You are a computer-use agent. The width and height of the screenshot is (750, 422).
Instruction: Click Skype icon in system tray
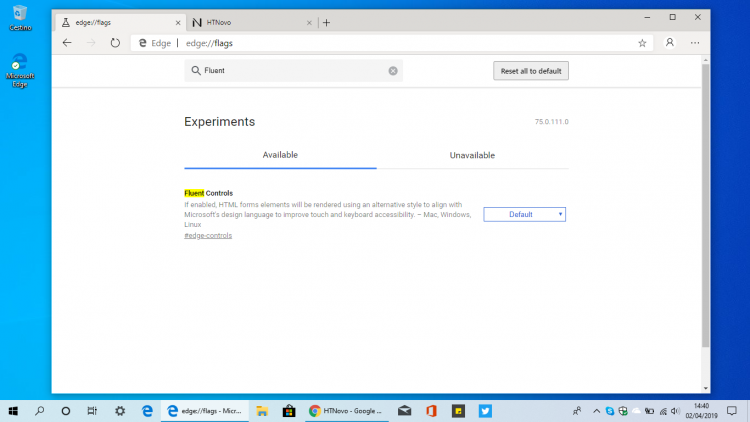click(609, 411)
